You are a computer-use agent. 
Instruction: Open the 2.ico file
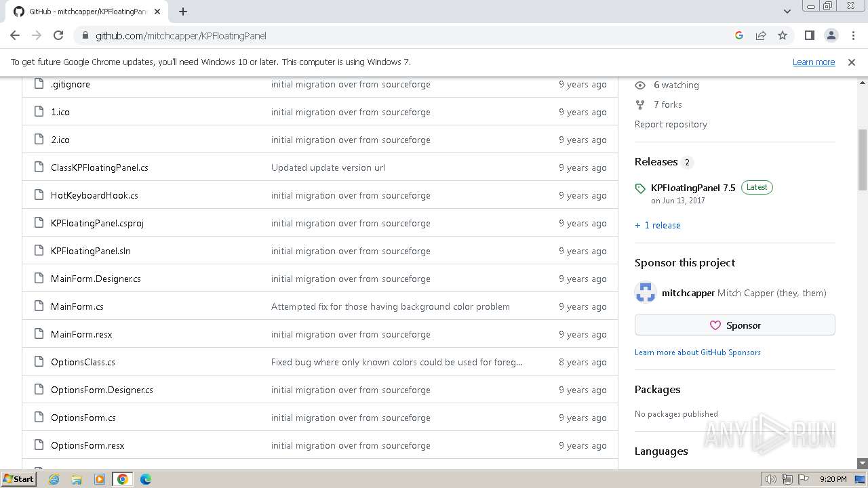(x=60, y=140)
